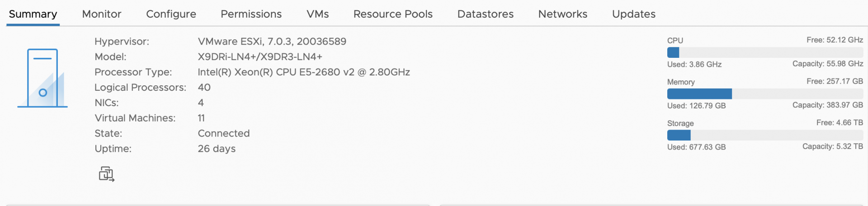Open the Monitor tab
Screen dimensions: 868x206
(x=102, y=14)
